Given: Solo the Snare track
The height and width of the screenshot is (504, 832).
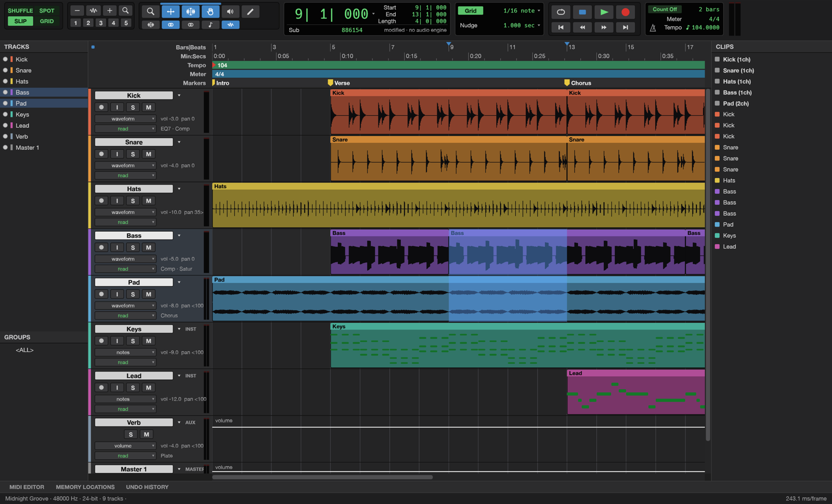Looking at the screenshot, I should (133, 154).
